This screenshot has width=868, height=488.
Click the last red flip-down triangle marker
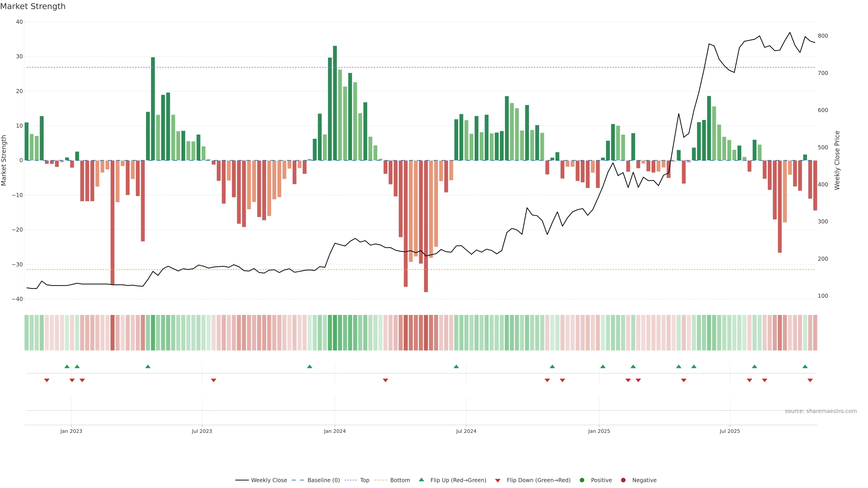tap(810, 380)
